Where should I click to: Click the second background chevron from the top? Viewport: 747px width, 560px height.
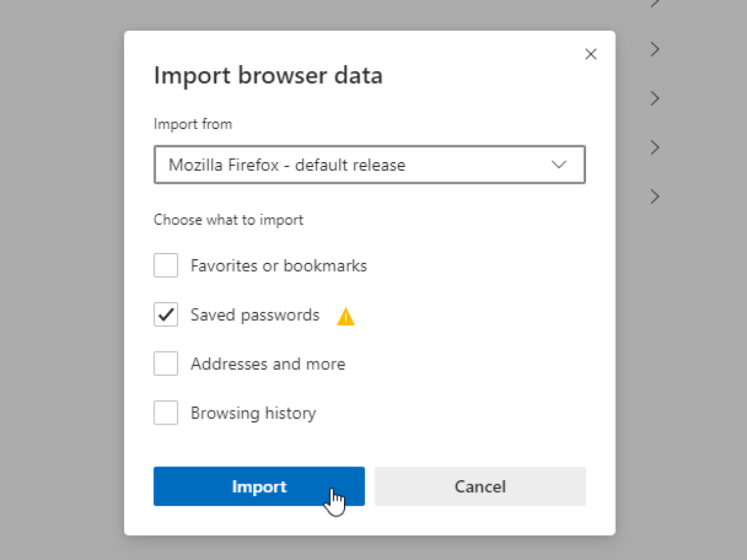pyautogui.click(x=654, y=49)
